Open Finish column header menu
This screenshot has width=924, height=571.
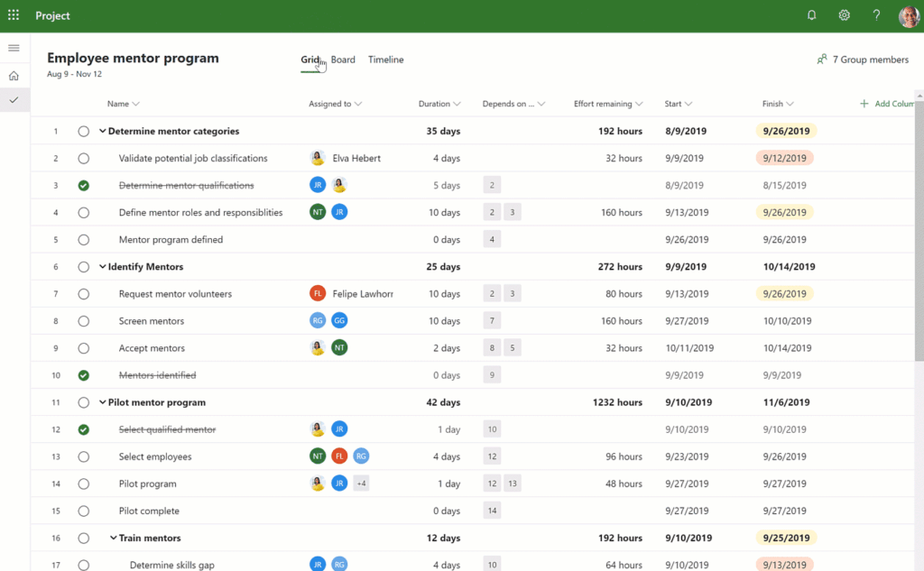[778, 104]
